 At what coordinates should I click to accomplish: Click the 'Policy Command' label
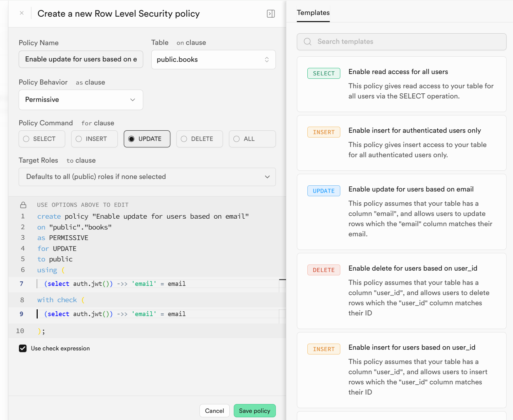46,123
